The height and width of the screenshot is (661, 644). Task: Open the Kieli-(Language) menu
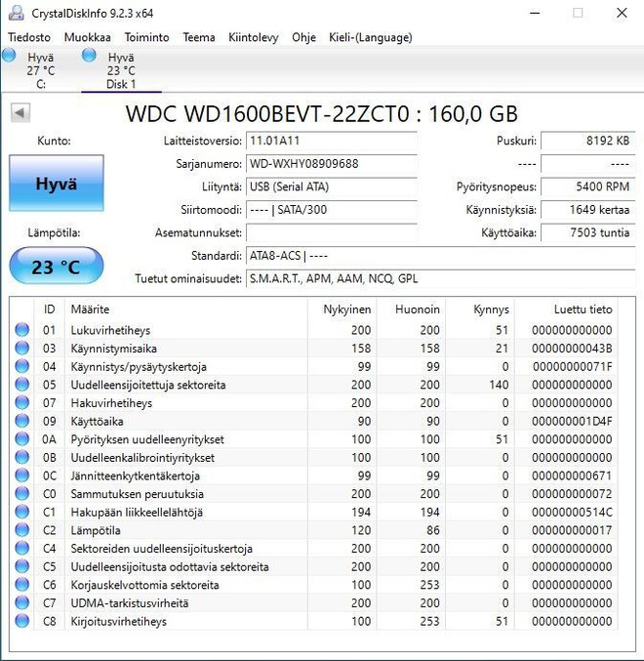(370, 37)
